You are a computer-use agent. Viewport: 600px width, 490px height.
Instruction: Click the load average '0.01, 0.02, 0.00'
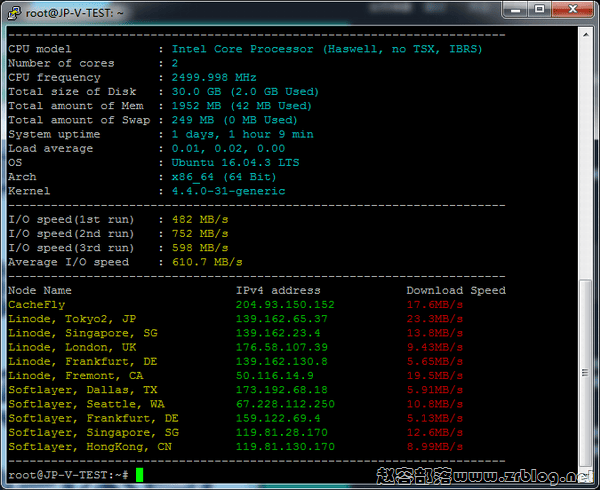tap(228, 148)
